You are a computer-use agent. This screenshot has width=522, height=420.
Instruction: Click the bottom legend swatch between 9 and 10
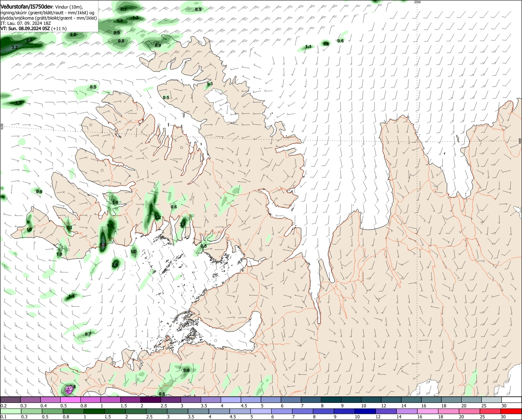pos(345,411)
